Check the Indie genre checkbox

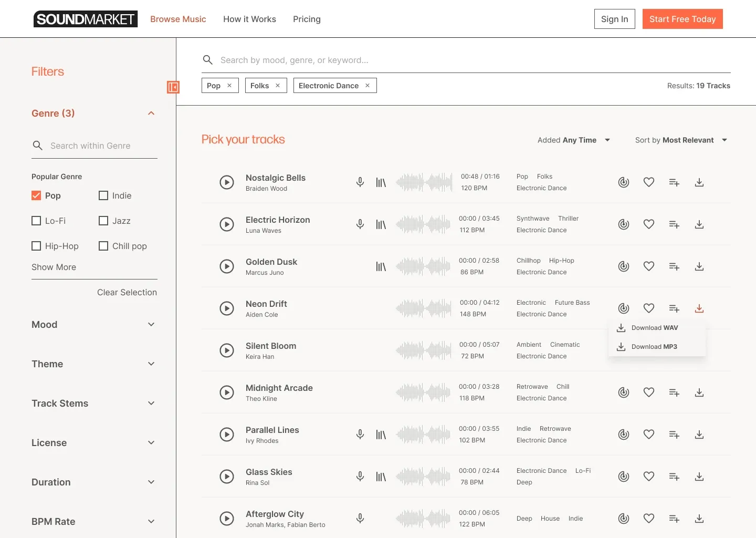[x=103, y=195]
